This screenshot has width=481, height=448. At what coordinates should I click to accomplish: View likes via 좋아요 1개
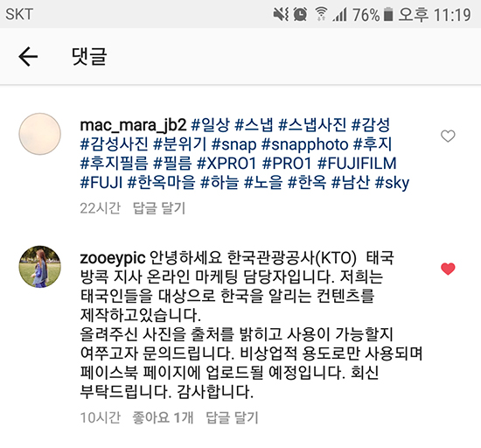tap(163, 417)
